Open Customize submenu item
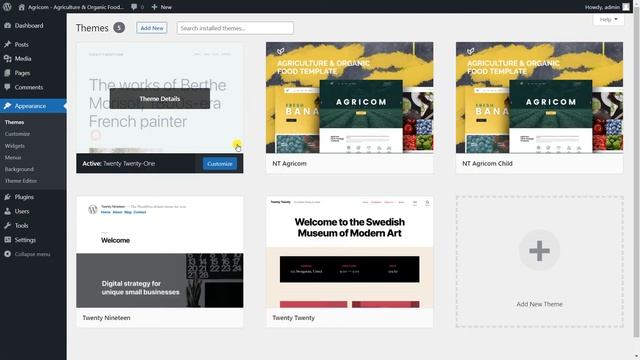The height and width of the screenshot is (360, 640). [17, 134]
